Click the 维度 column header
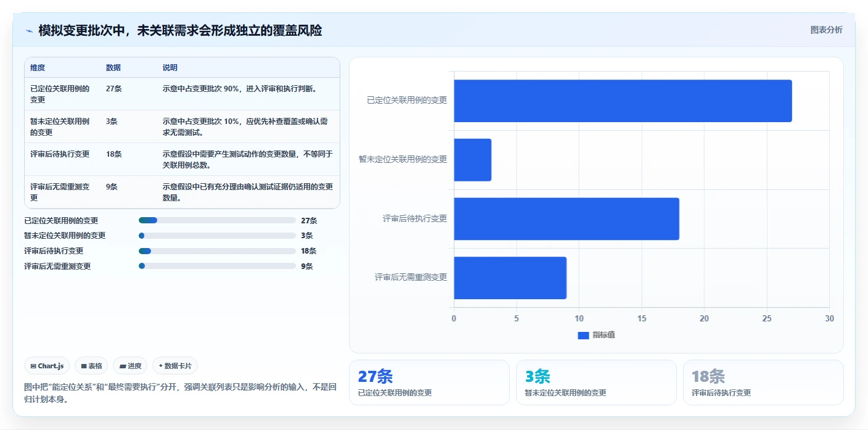 [38, 67]
